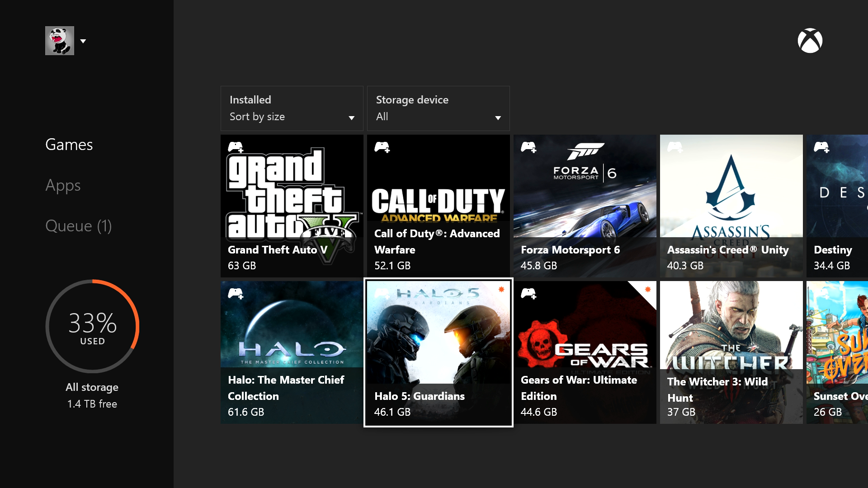Click controller icon on Grand Theft Auto V tile
The width and height of the screenshot is (868, 488).
(x=236, y=147)
